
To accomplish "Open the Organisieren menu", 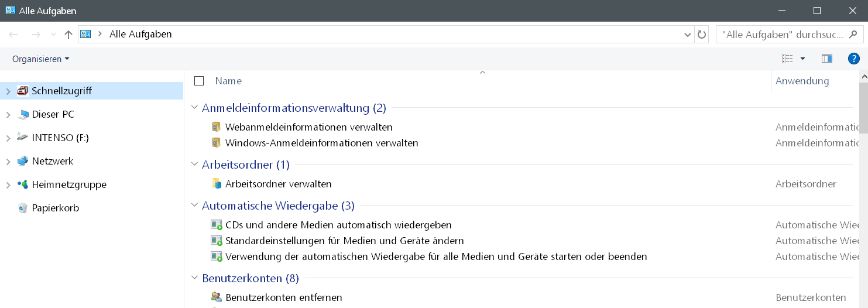I will [x=40, y=59].
